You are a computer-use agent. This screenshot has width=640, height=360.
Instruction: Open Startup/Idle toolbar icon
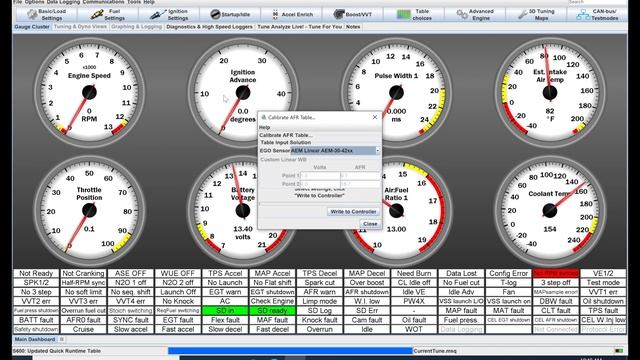[x=215, y=15]
